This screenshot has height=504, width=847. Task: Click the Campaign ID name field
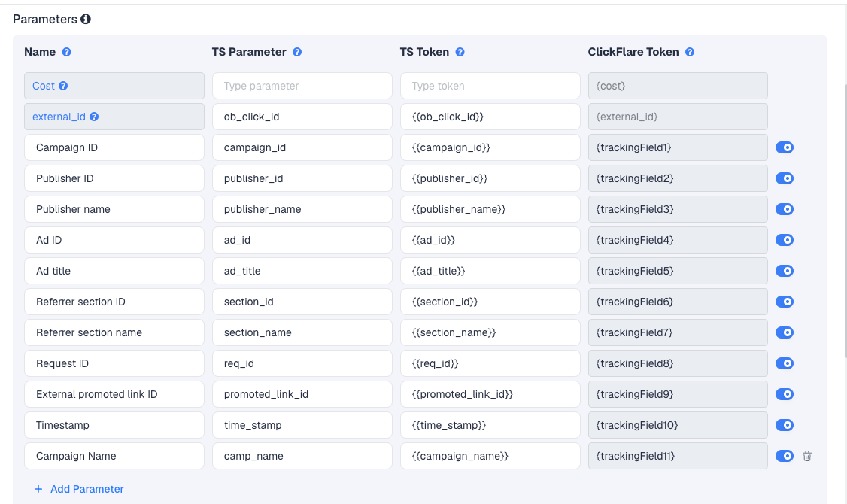point(114,147)
